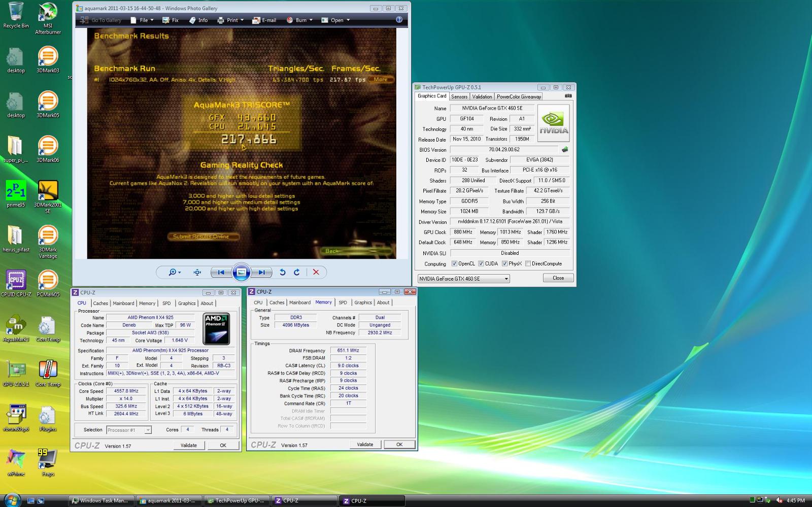The width and height of the screenshot is (812, 507).
Task: Click Fix in Photo Gallery toolbar
Action: pyautogui.click(x=171, y=20)
